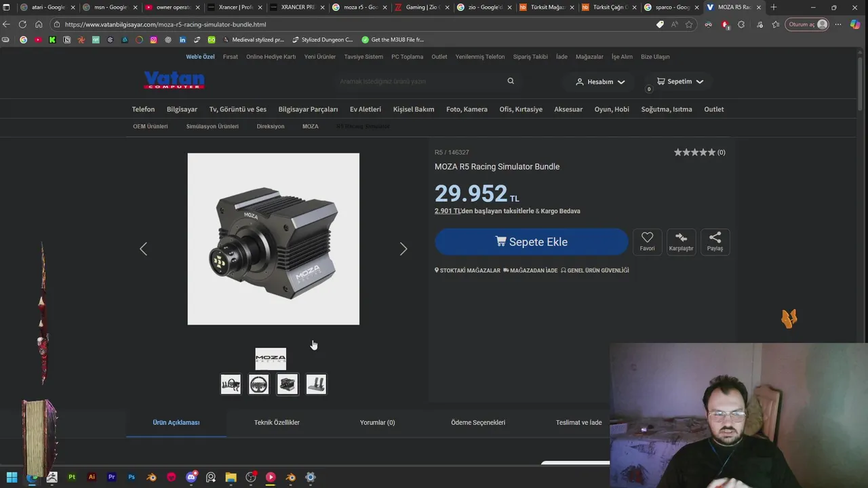Open File Explorer from the taskbar
The image size is (868, 488).
point(231,477)
